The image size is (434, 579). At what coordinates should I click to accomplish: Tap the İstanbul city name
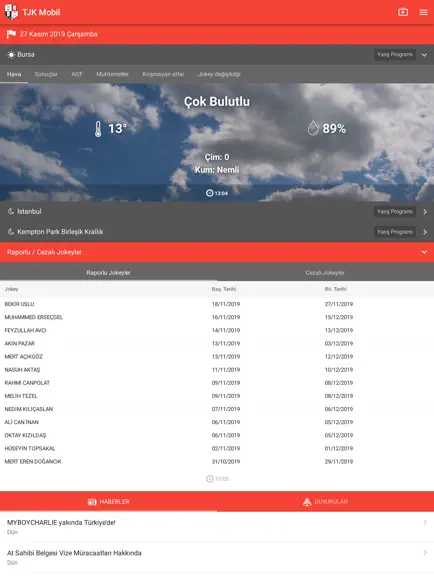tap(29, 212)
